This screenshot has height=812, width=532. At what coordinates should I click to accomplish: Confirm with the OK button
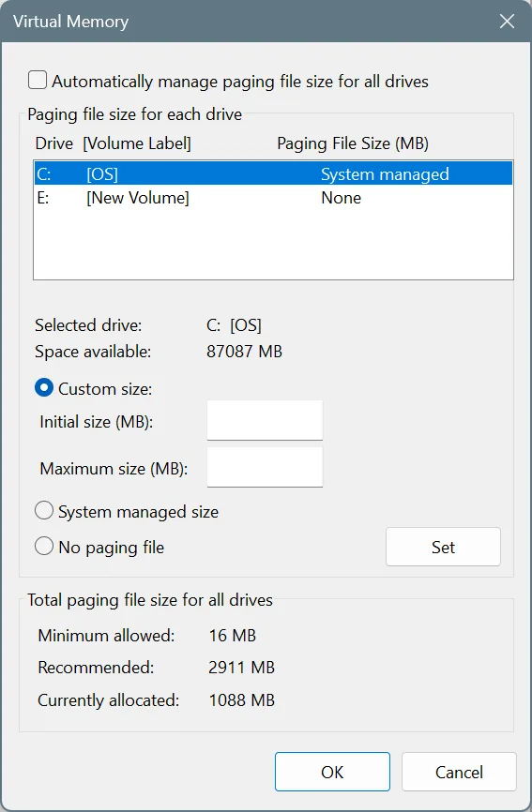pyautogui.click(x=332, y=772)
